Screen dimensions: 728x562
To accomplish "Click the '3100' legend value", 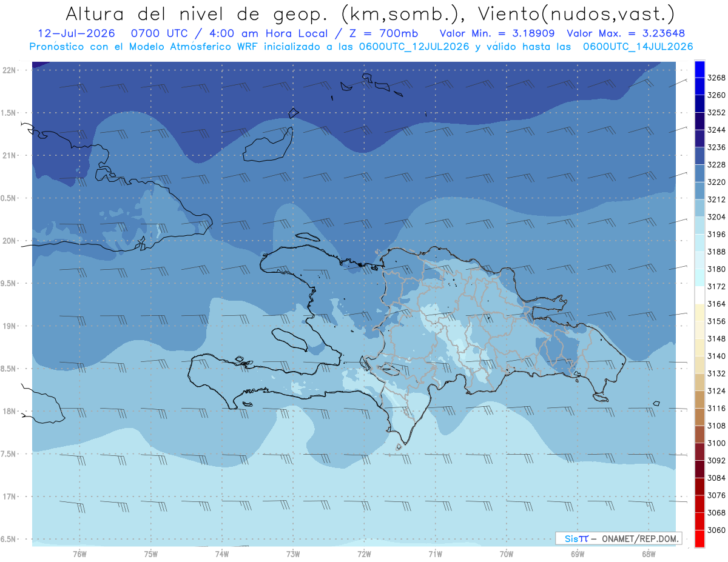I will [716, 443].
